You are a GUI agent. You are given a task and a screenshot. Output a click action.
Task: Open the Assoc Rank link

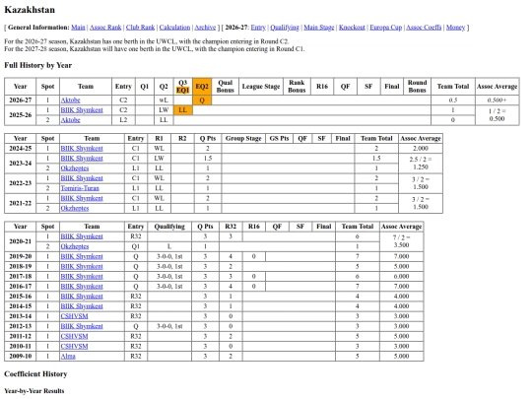(x=105, y=28)
